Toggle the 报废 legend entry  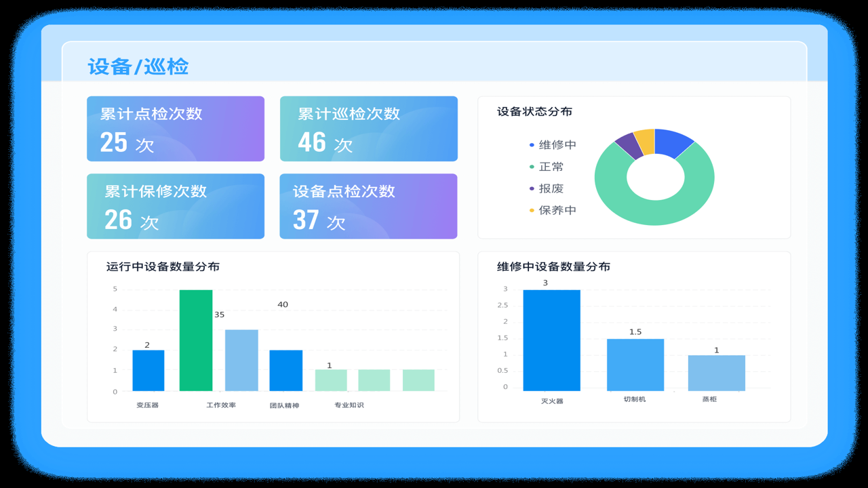546,188
